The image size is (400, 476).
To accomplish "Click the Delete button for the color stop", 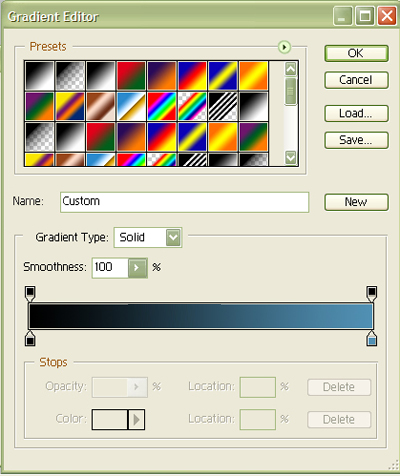I will pos(339,420).
